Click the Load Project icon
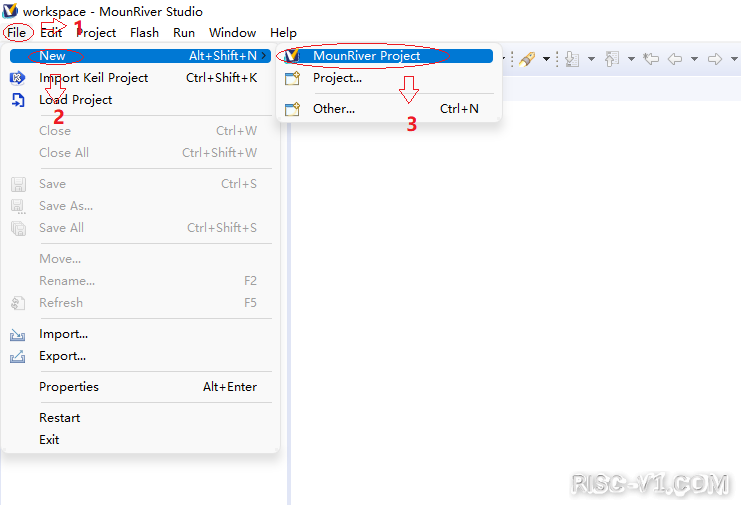This screenshot has width=741, height=505. pyautogui.click(x=18, y=100)
